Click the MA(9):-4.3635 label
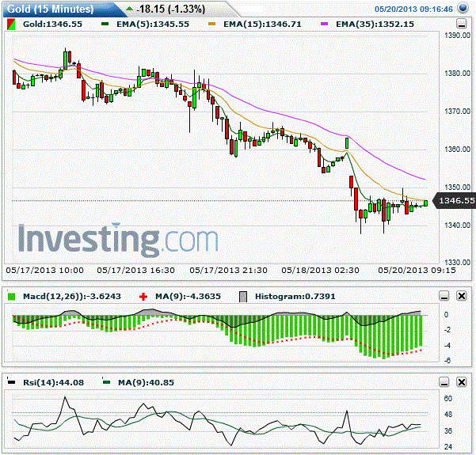The image size is (476, 455). tap(188, 297)
